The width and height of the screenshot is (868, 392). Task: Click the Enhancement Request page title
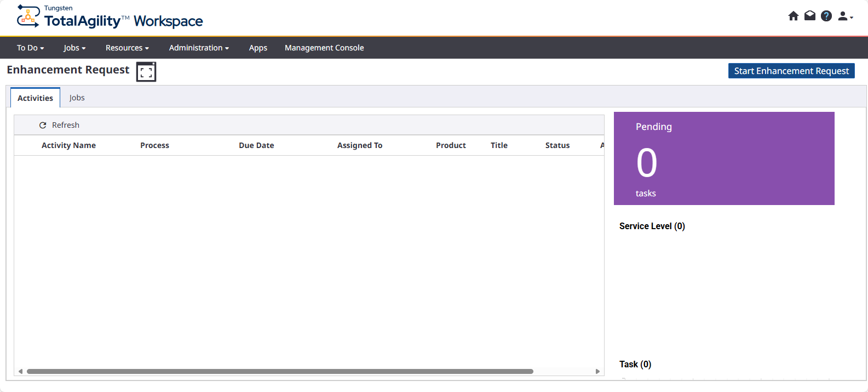68,70
